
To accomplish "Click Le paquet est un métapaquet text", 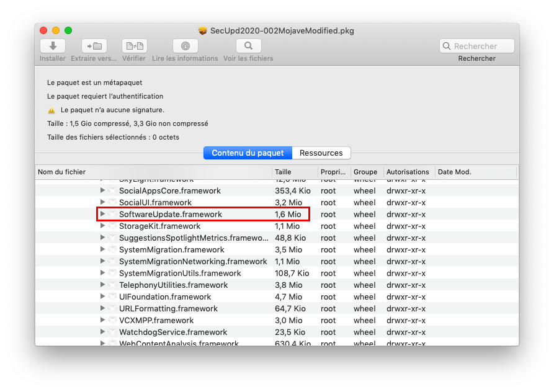I will tap(95, 82).
